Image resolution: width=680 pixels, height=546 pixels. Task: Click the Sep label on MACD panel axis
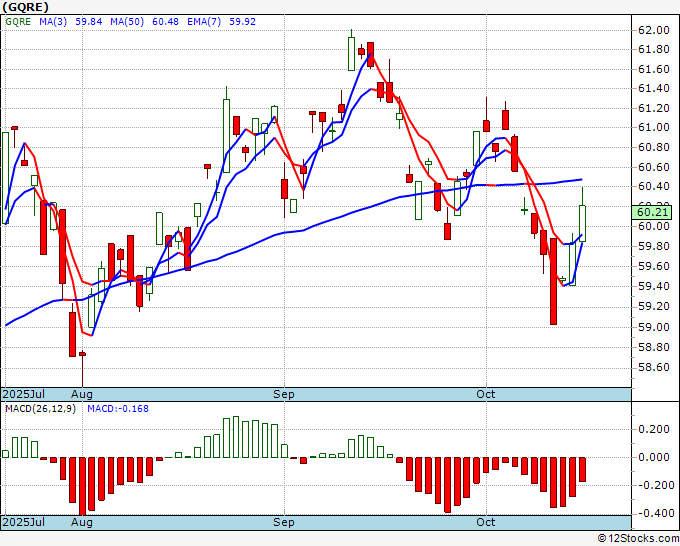tap(284, 522)
